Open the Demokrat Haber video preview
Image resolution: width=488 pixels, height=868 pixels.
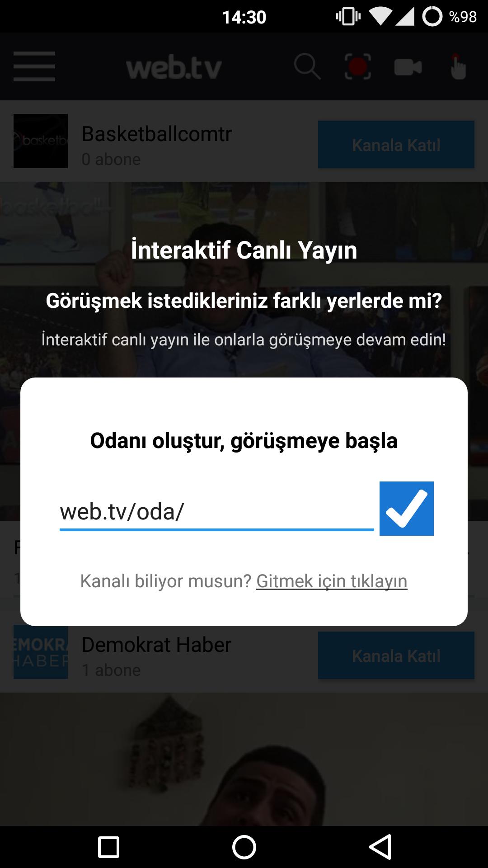244,759
